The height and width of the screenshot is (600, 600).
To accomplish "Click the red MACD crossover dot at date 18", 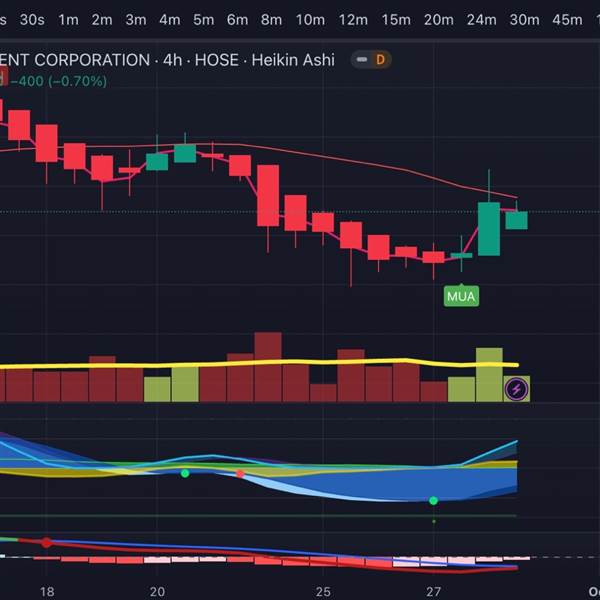I will [46, 542].
